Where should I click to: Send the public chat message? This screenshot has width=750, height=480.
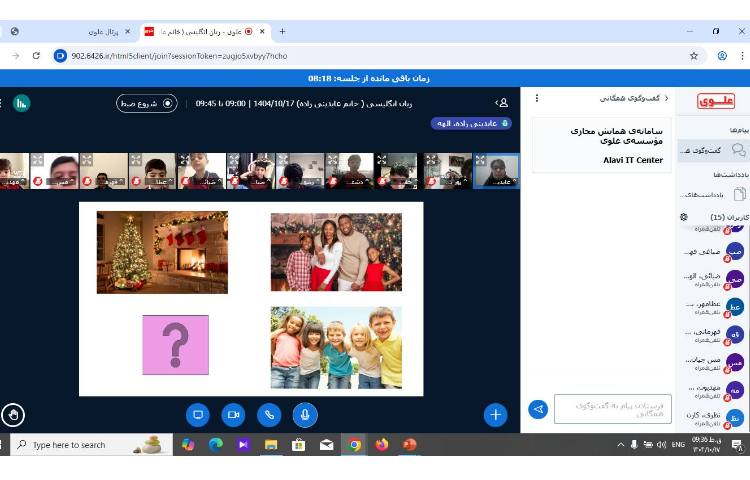point(538,409)
